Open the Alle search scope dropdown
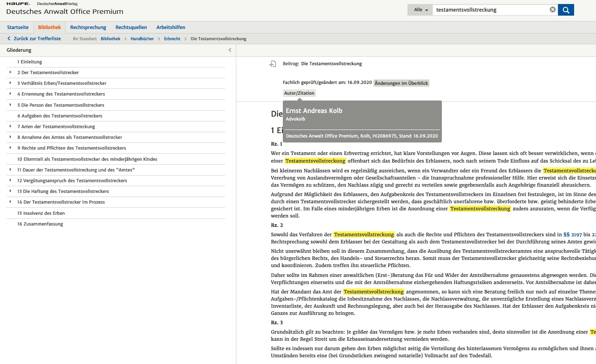 [421, 10]
